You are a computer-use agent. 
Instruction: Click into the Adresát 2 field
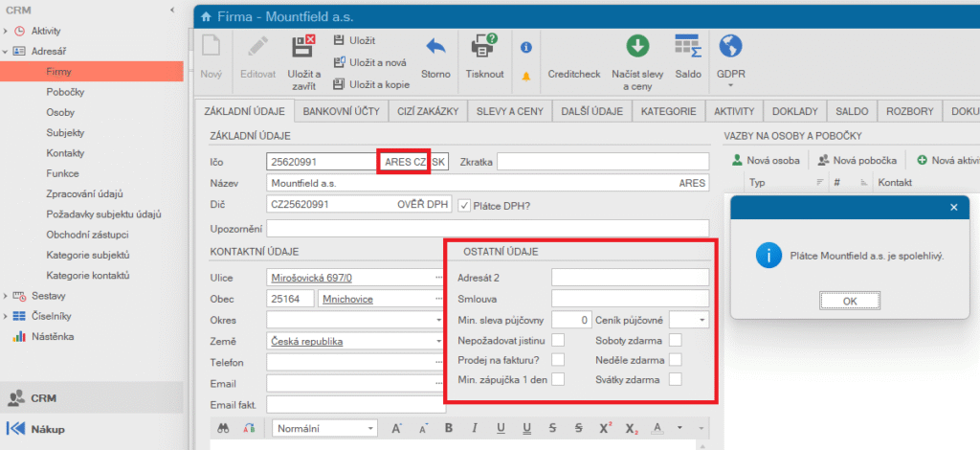(x=630, y=277)
